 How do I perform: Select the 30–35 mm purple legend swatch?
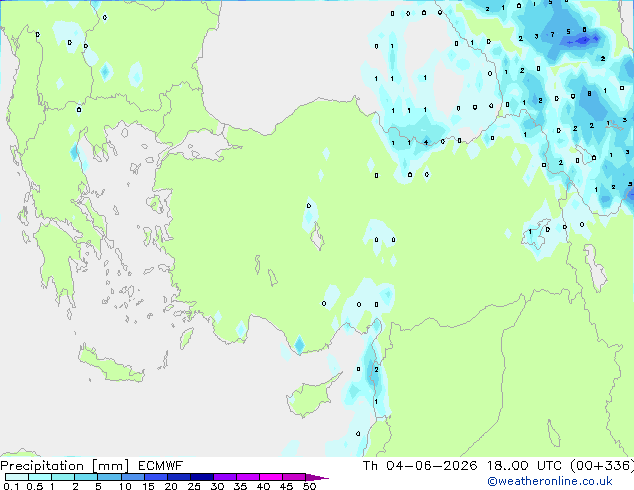225,477
